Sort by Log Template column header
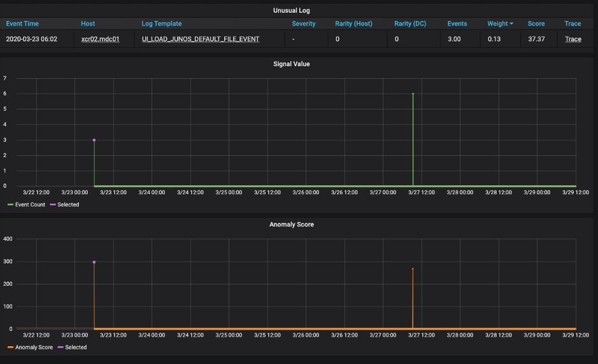Image resolution: width=598 pixels, height=364 pixels. (161, 24)
